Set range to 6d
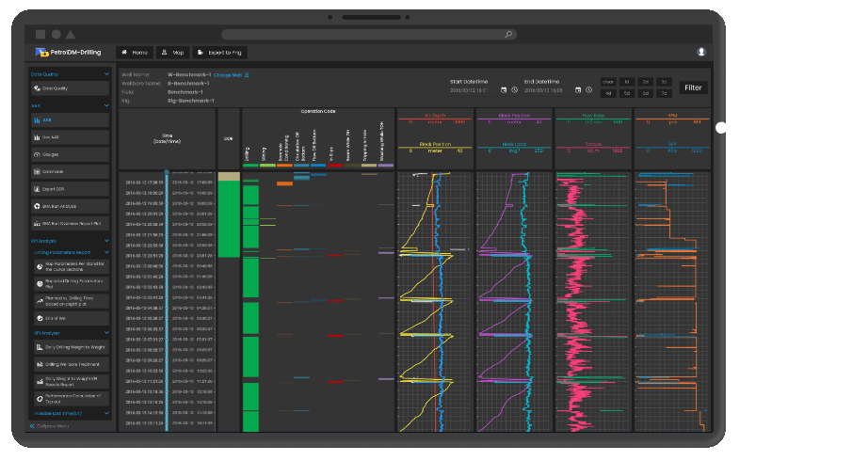Screen dimensions: 868x461 click(646, 93)
